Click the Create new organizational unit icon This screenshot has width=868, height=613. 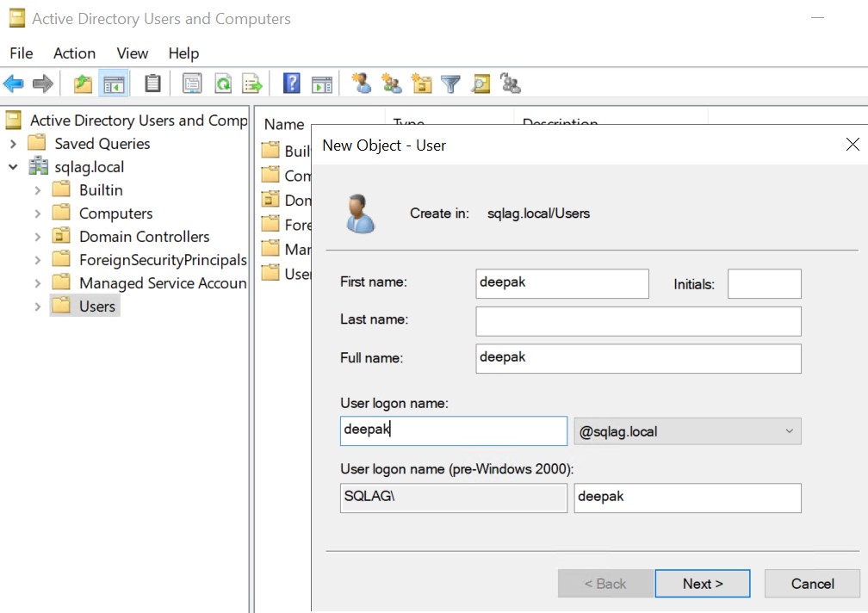pyautogui.click(x=422, y=84)
